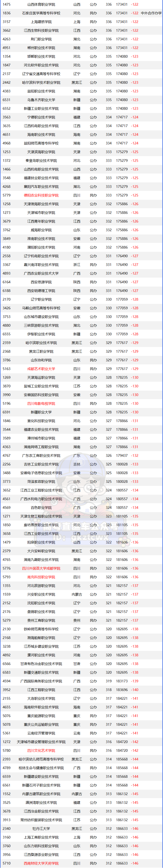Click 山西机电职业技术学院
This screenshot has height=868, width=163.
pyautogui.click(x=41, y=169)
